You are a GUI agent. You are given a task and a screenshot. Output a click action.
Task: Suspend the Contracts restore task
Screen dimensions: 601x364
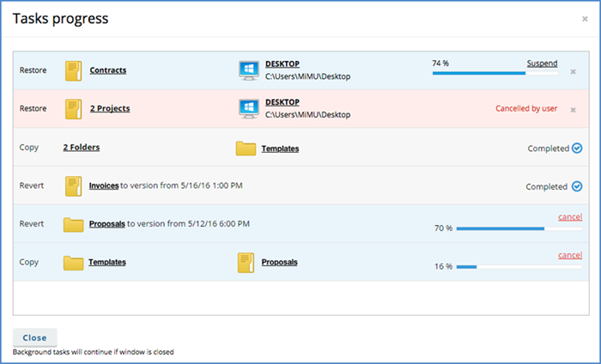tap(541, 64)
